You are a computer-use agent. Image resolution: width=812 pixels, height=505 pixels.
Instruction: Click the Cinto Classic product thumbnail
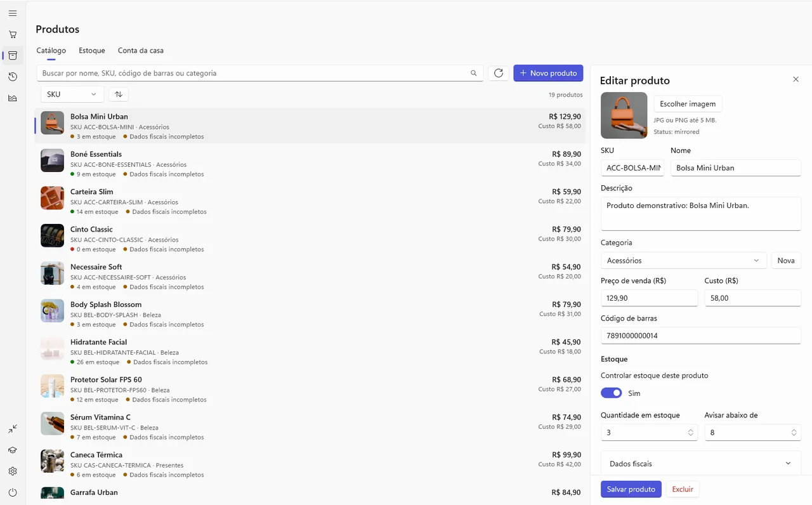coord(53,235)
